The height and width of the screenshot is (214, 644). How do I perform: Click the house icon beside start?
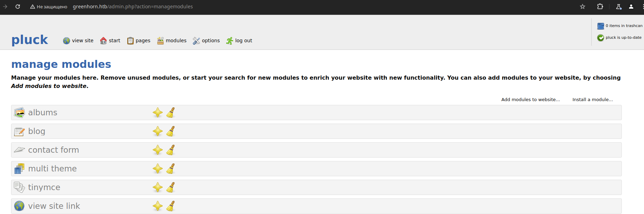pos(103,41)
